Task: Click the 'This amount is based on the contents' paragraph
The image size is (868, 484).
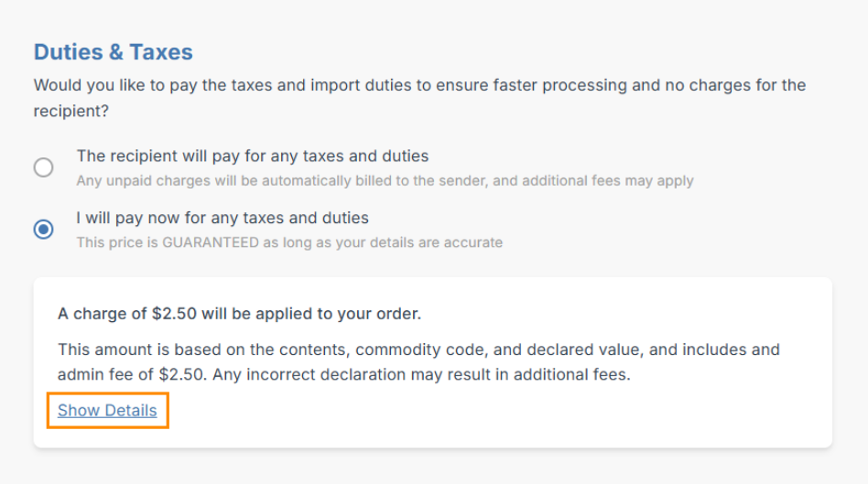Action: (x=418, y=350)
